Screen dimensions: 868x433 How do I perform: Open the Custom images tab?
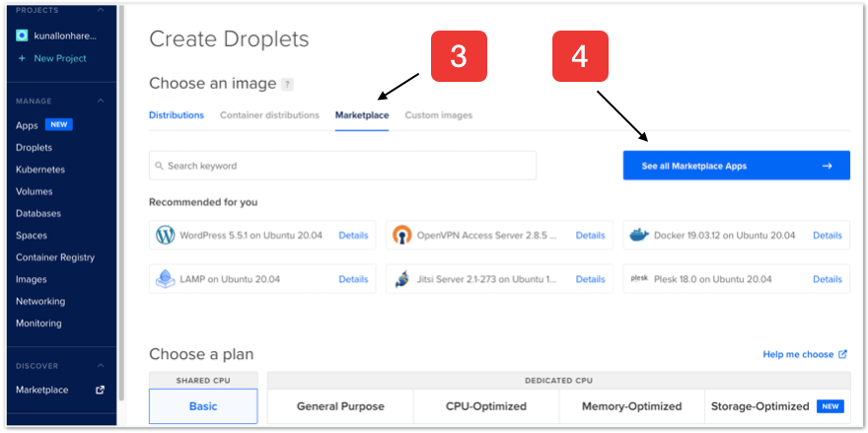pyautogui.click(x=438, y=115)
